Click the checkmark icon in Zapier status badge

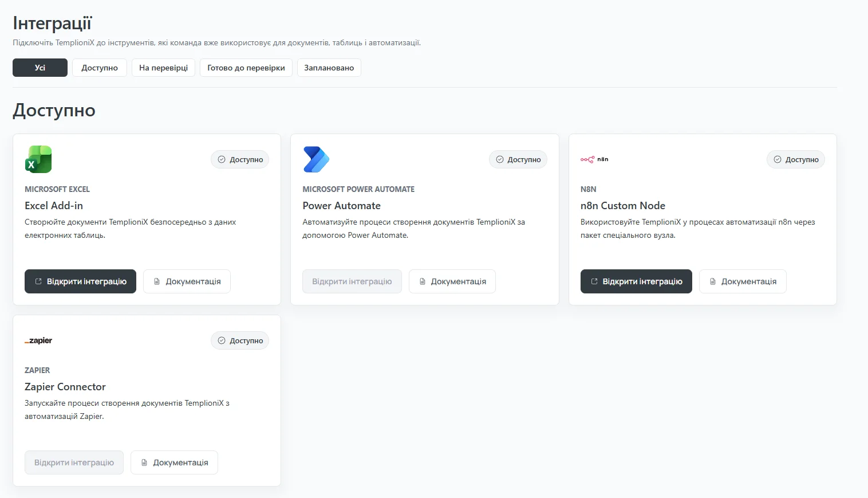pos(222,340)
